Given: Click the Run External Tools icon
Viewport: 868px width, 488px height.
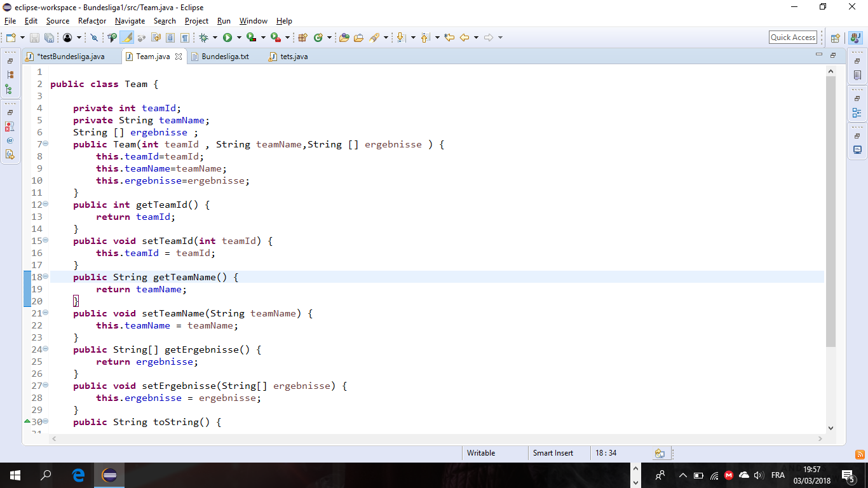Looking at the screenshot, I should point(275,37).
